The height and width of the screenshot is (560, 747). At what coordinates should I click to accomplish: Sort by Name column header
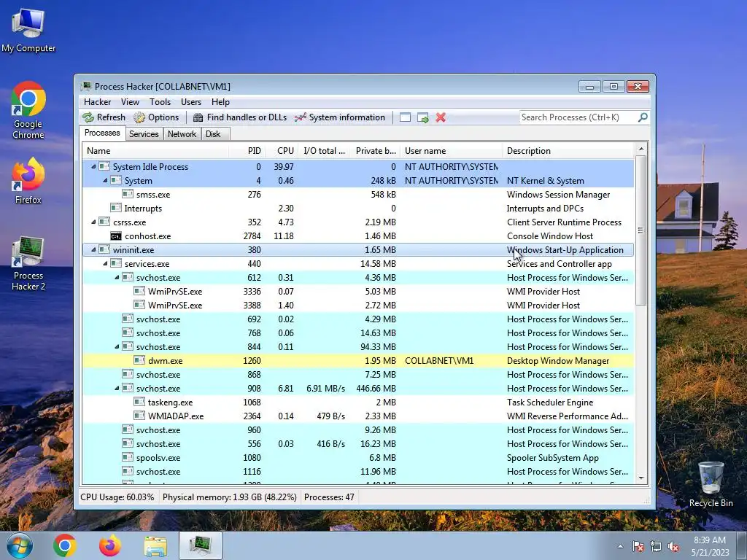[155, 151]
